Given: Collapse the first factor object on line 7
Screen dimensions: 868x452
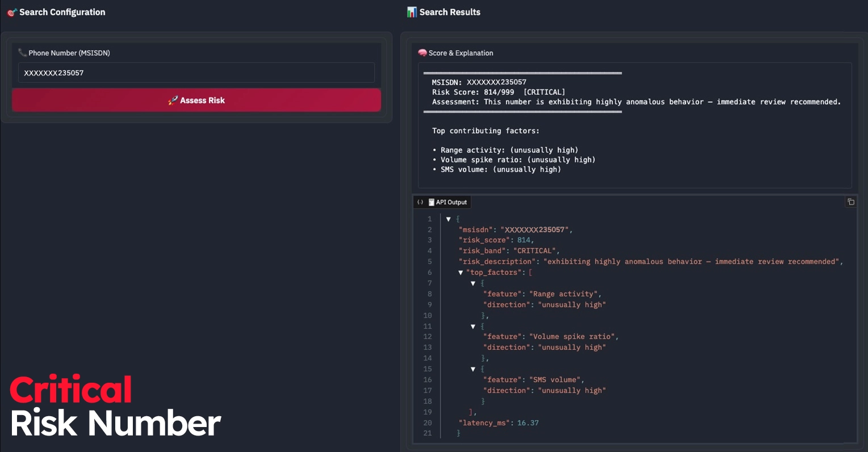Looking at the screenshot, I should point(473,283).
